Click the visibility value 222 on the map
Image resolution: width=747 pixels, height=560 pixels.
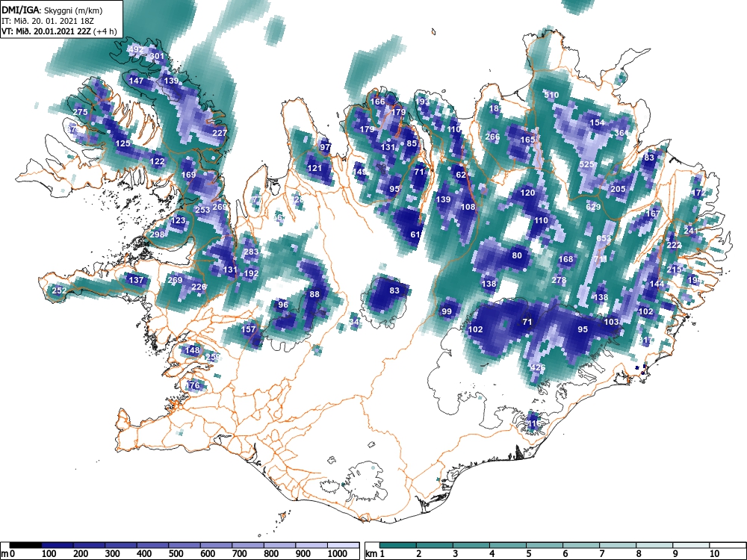tap(674, 245)
